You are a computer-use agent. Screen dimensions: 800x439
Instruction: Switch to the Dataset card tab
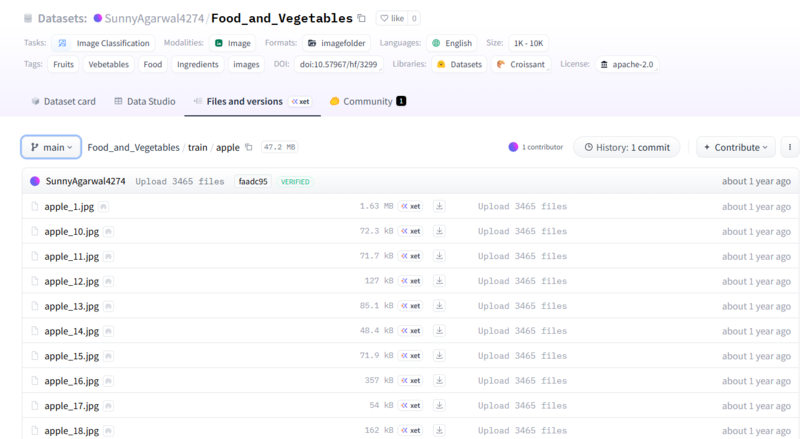tap(64, 102)
